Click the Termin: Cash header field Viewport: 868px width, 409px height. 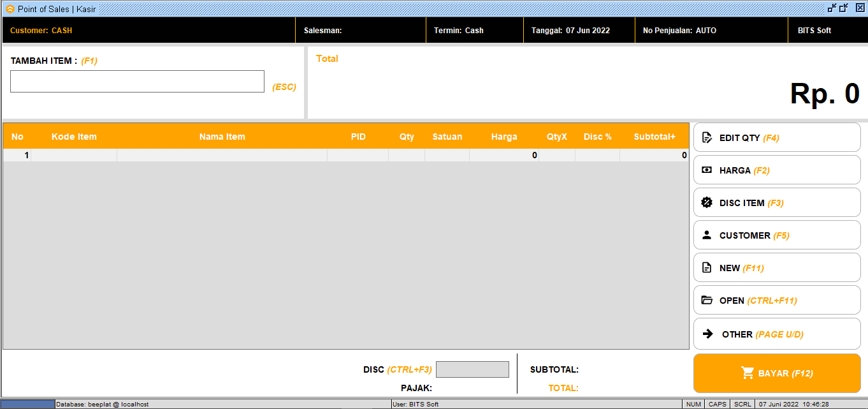[474, 31]
